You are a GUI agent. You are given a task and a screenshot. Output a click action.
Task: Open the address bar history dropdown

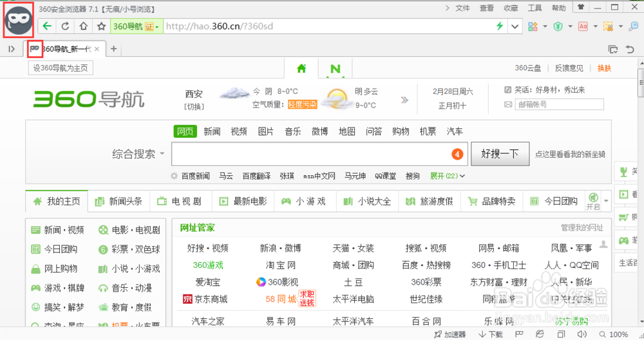(x=515, y=26)
